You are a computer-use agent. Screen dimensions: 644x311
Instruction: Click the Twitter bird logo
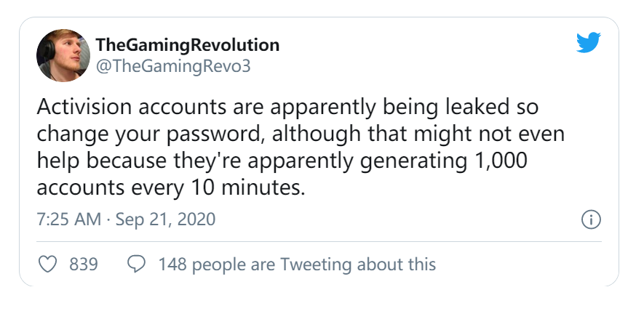[589, 44]
